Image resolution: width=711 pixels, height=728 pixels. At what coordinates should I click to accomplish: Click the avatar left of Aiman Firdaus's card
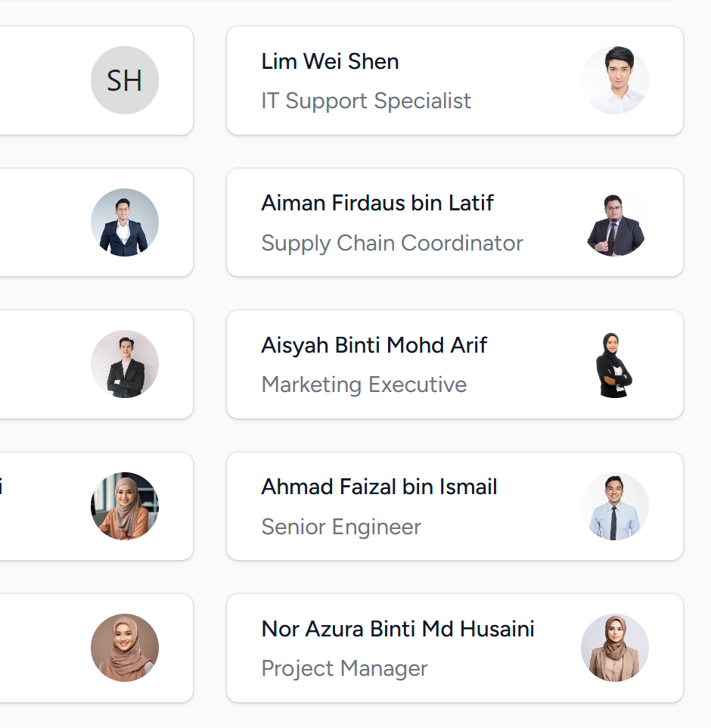point(125,222)
